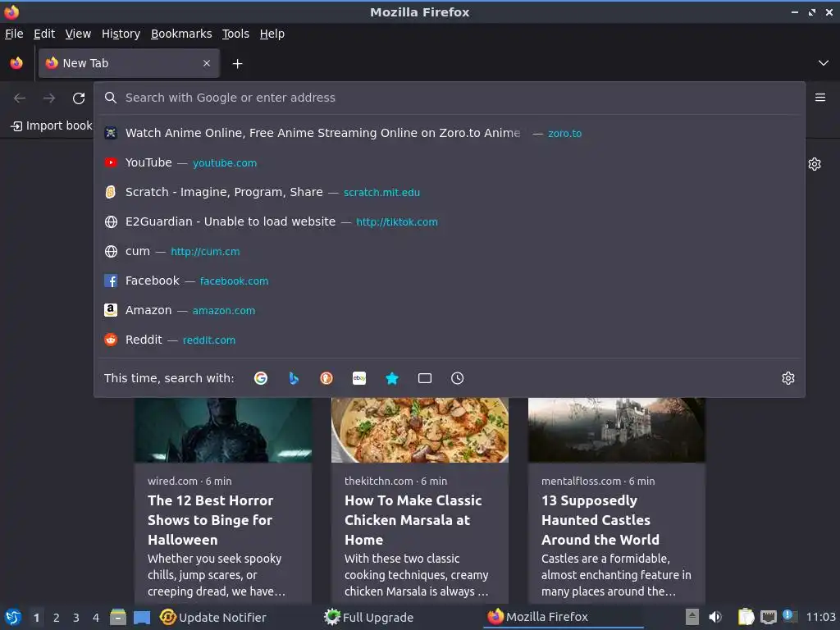The height and width of the screenshot is (630, 840).
Task: Switch to workspace 2
Action: (x=57, y=618)
